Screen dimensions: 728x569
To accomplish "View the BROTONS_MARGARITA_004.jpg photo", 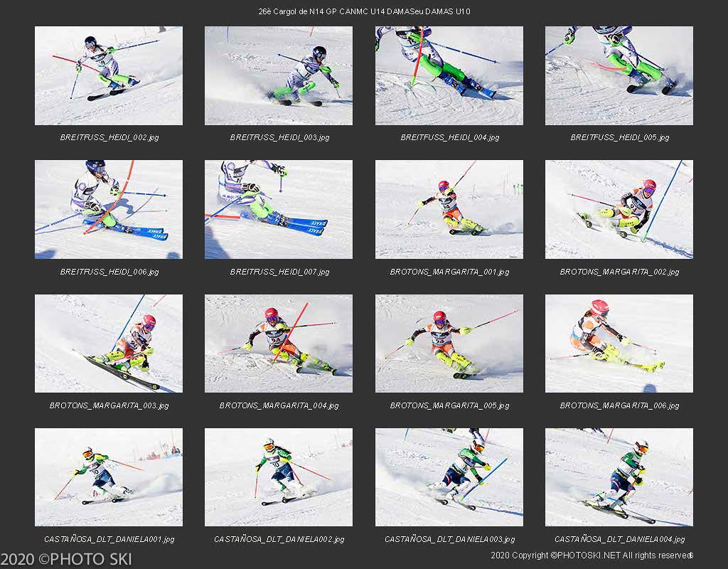I will [279, 344].
